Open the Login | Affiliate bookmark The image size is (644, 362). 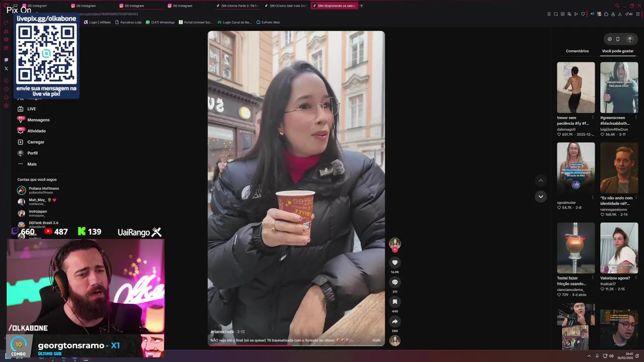98,22
